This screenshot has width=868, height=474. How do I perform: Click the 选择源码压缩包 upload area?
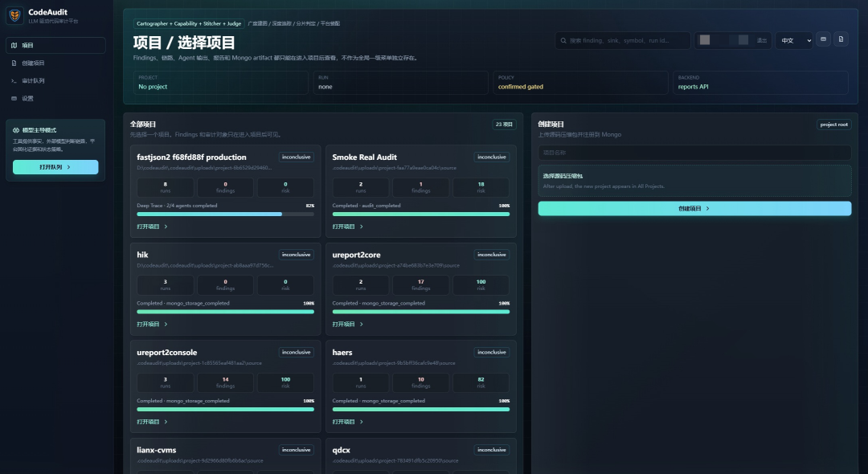coord(694,180)
